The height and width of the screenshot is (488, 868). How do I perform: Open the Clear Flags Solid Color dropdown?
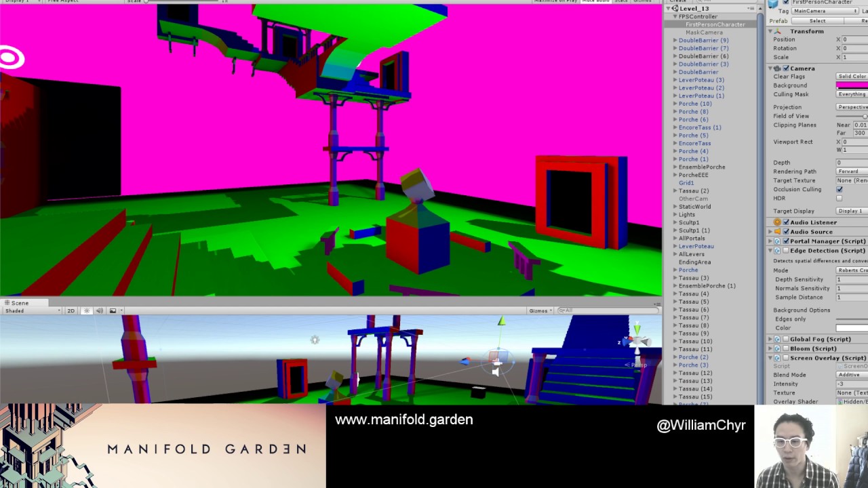coord(852,77)
